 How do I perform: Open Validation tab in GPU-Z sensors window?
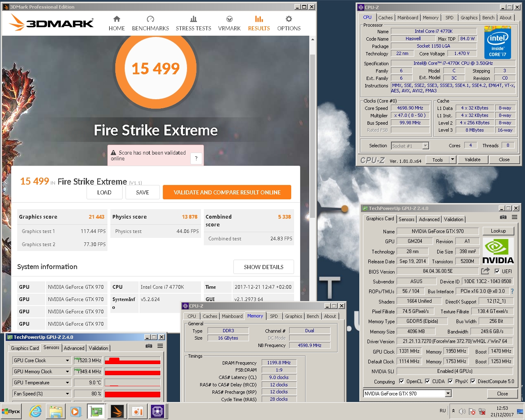coord(98,348)
